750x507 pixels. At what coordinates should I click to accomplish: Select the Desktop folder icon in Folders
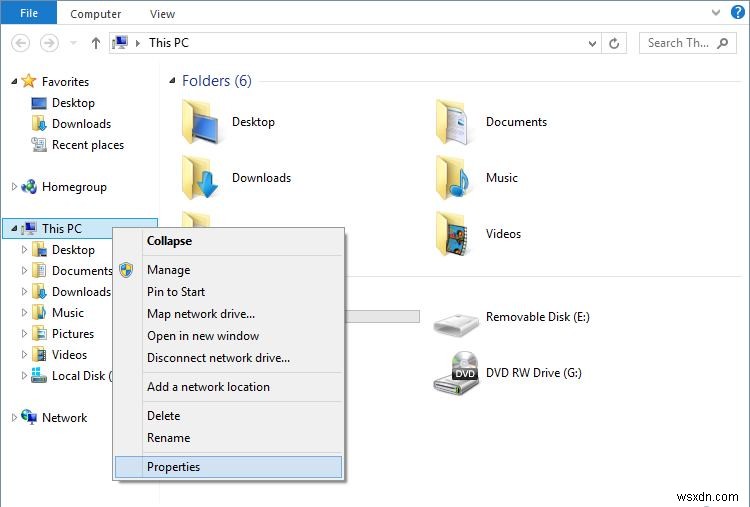[201, 122]
